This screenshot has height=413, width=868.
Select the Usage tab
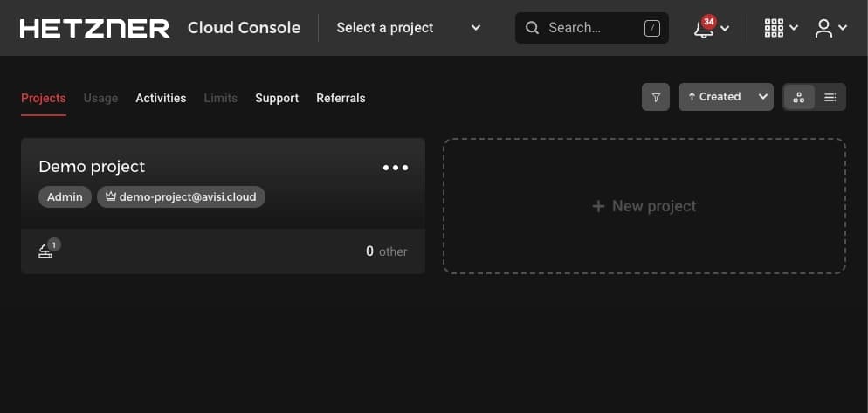[x=100, y=98]
